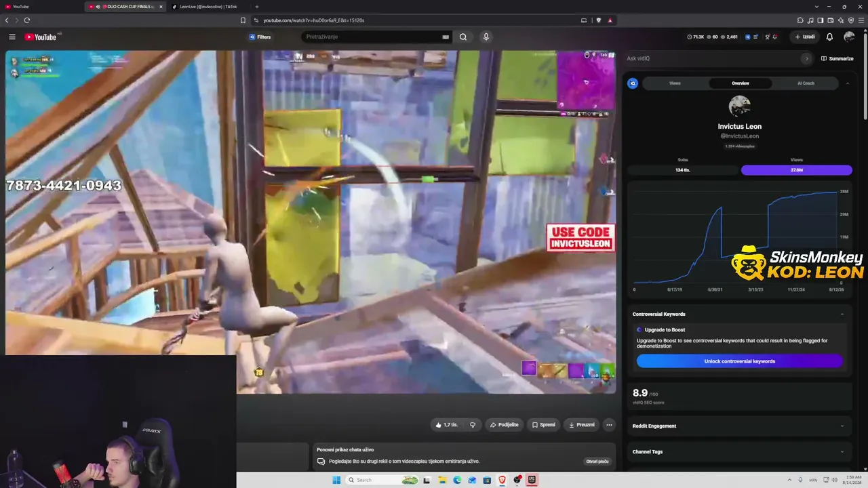Open YouTube notifications bell
The image size is (868, 488).
829,37
